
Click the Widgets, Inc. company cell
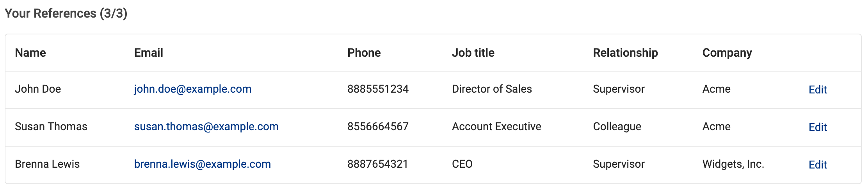pyautogui.click(x=733, y=164)
